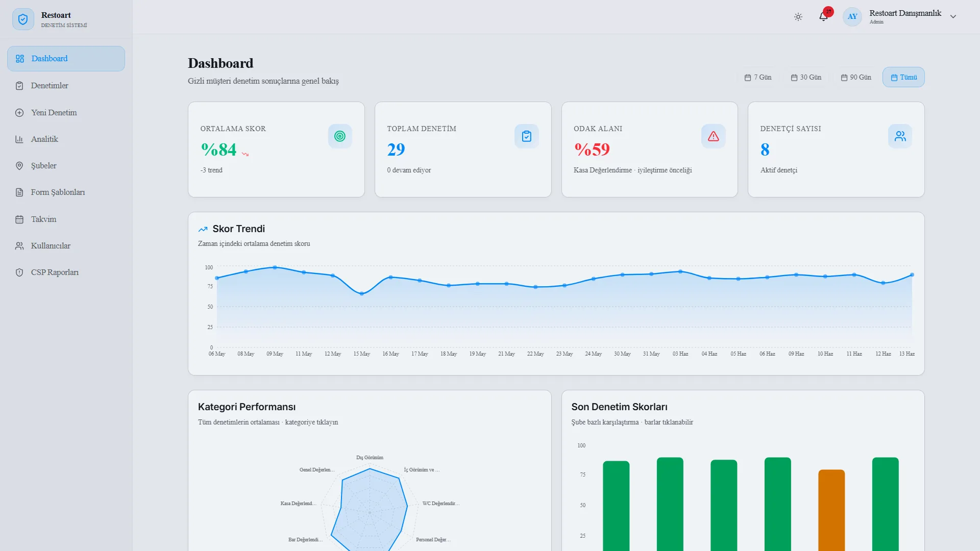Click the lowest data point above 15 May
This screenshot has height=551, width=980.
(362, 294)
